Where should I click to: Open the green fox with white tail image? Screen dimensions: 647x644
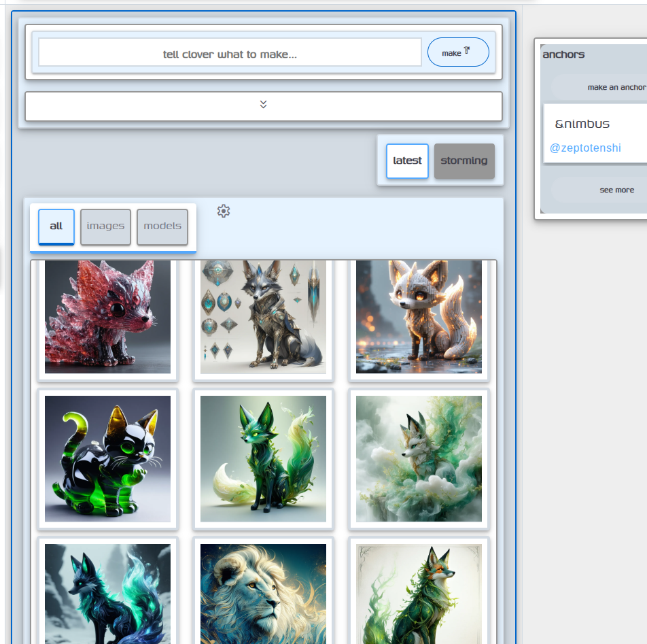[x=263, y=458]
